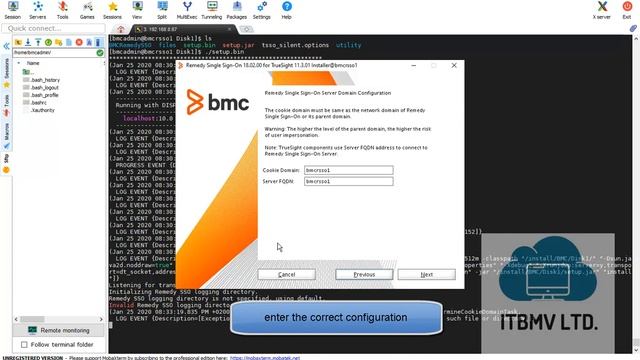Click the file list horizontal scrollbar thumb
Viewport: 640px width, 360px height.
32,319
